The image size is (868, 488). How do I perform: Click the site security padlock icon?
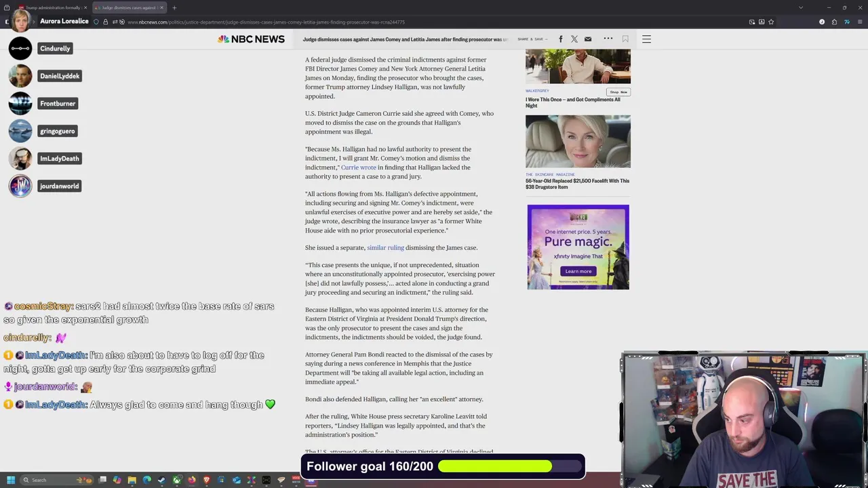105,22
